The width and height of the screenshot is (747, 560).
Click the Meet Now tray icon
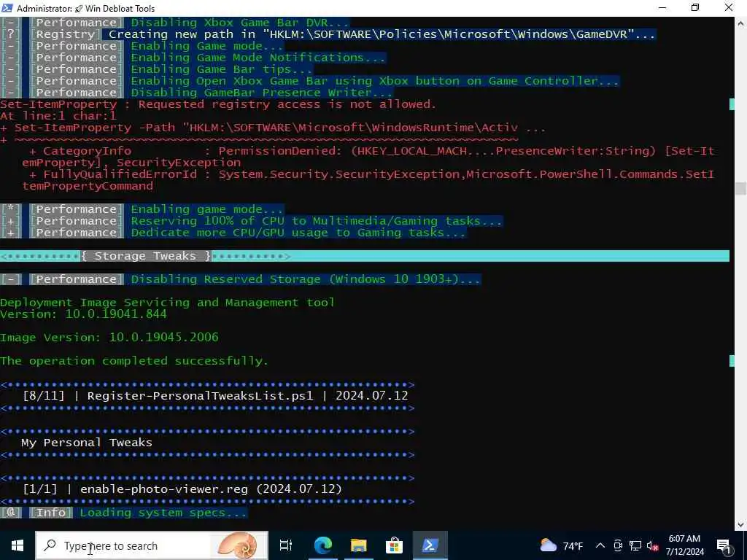click(618, 545)
